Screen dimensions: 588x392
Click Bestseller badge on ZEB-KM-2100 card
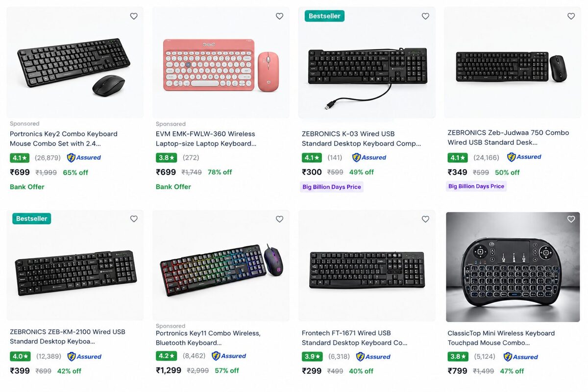tap(31, 219)
